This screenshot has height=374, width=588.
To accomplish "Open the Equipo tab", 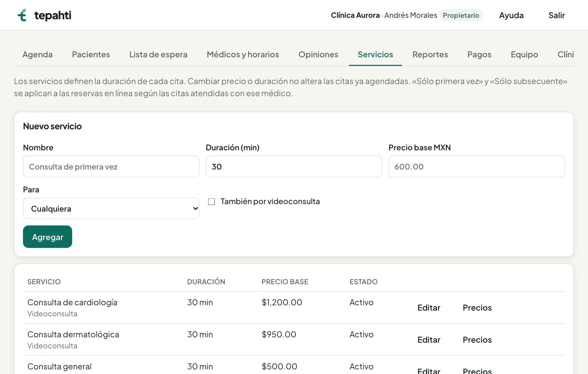I will (524, 54).
